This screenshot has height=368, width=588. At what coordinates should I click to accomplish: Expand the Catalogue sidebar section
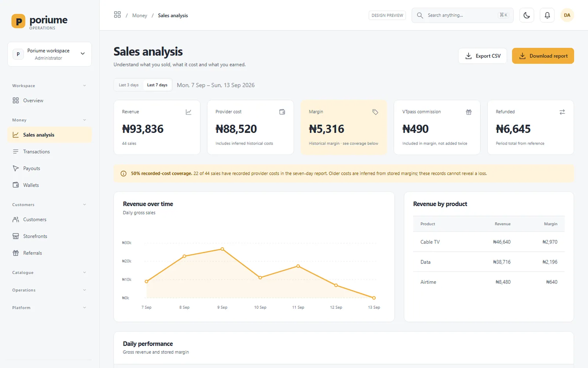tap(49, 273)
